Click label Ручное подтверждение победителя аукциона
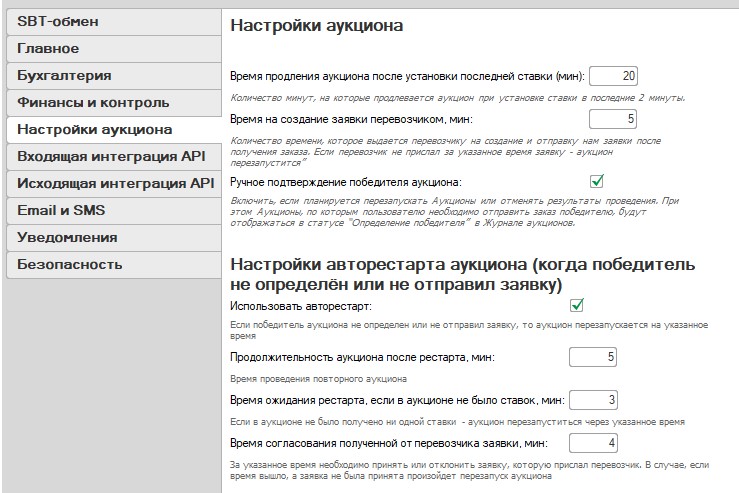Image resolution: width=739 pixels, height=493 pixels. 346,182
